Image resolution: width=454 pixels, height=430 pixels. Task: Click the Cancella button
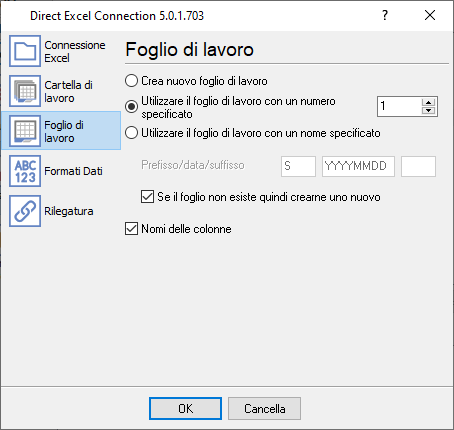pyautogui.click(x=264, y=408)
